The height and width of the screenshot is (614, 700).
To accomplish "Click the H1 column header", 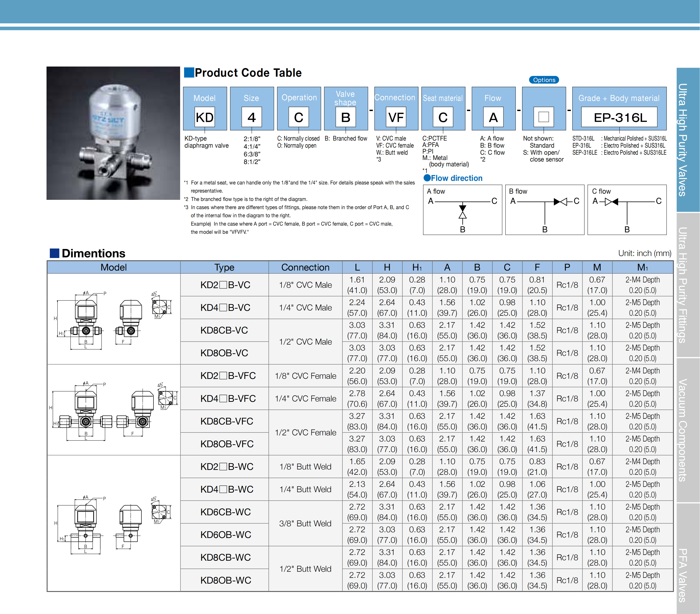I will coord(417,267).
